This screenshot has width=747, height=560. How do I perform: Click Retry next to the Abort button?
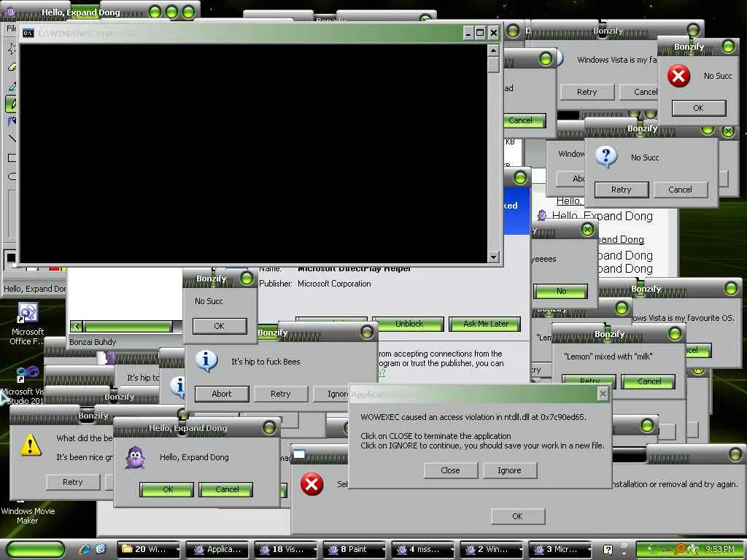coord(281,394)
